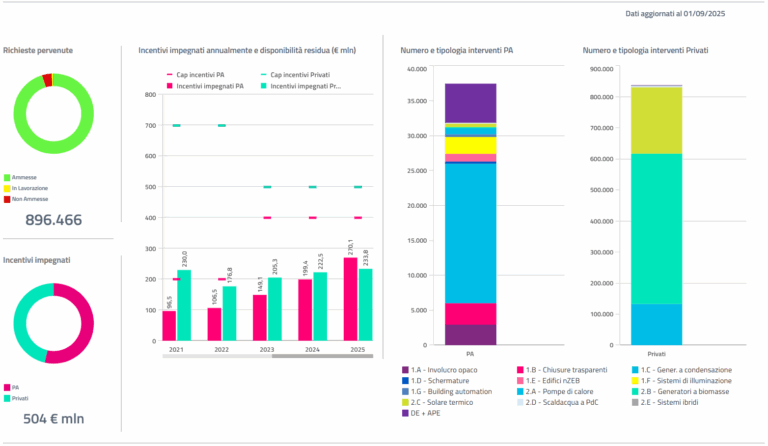Screen dimensions: 768x446
Task: Click the Cap incentivi PA legend marker
Action: point(169,75)
